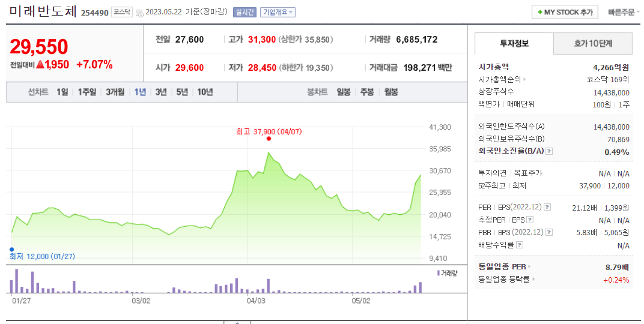Click the 동일업종 PER value 8.79배
The height and width of the screenshot is (324, 644).
(x=618, y=267)
